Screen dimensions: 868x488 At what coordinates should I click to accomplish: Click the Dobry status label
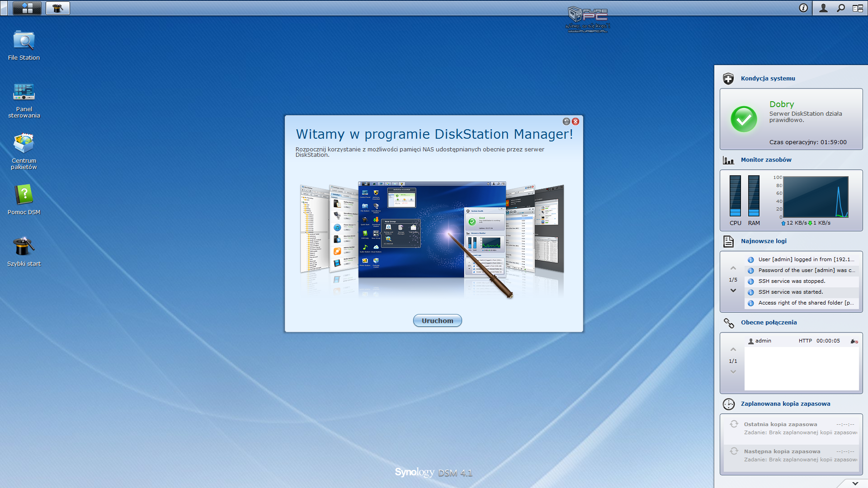click(782, 104)
